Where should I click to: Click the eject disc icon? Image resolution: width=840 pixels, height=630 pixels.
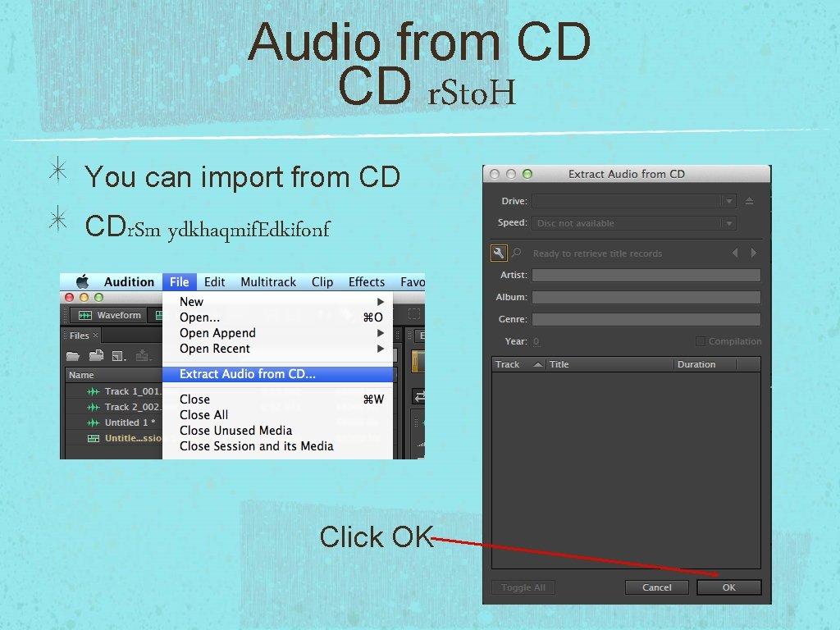pyautogui.click(x=750, y=201)
